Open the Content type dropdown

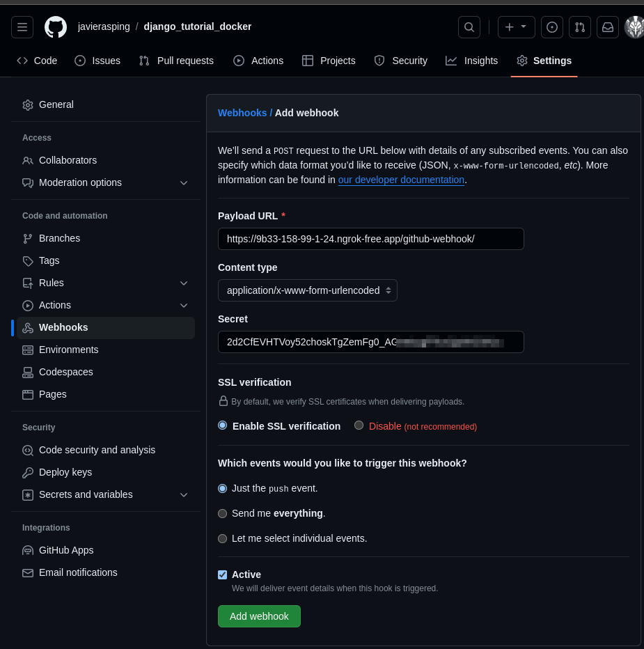click(x=308, y=290)
